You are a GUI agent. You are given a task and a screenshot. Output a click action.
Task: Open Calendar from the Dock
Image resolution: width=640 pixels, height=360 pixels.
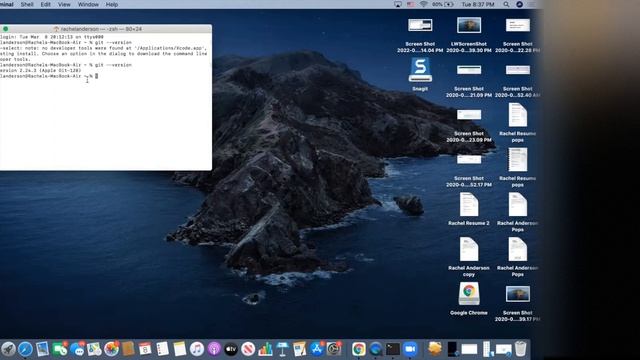[x=145, y=349]
